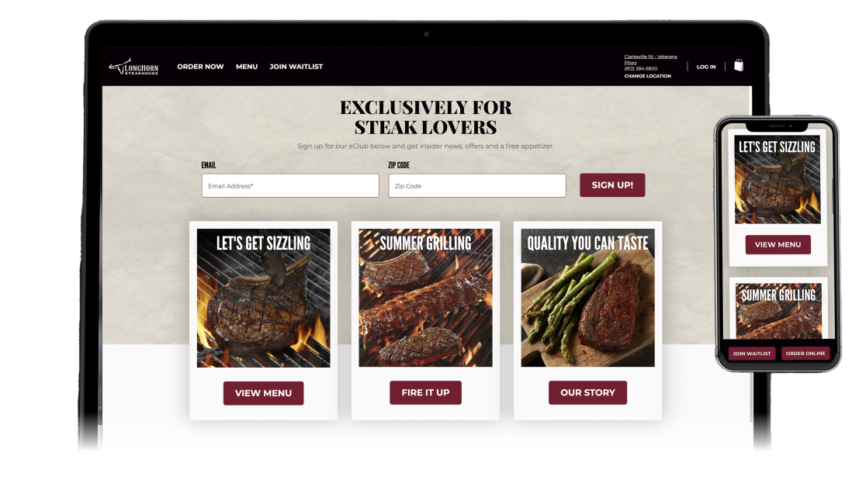Open the Let's Get Sizzling desktop image
This screenshot has width=866, height=504.
tap(263, 298)
